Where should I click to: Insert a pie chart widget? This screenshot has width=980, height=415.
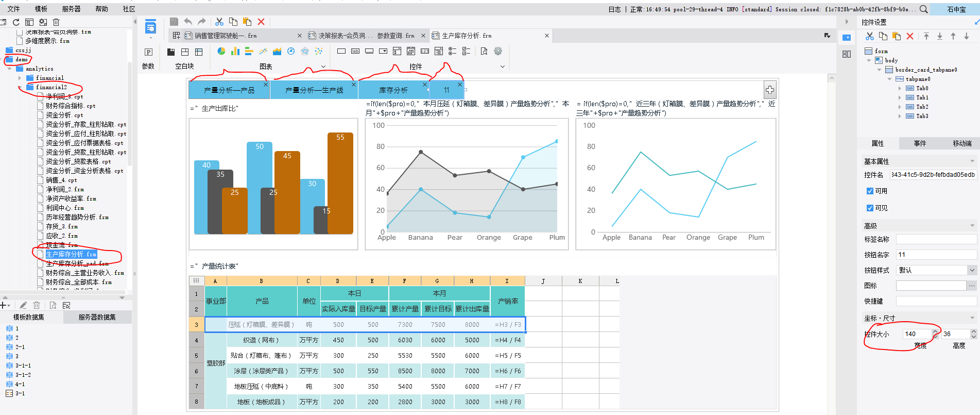click(221, 51)
